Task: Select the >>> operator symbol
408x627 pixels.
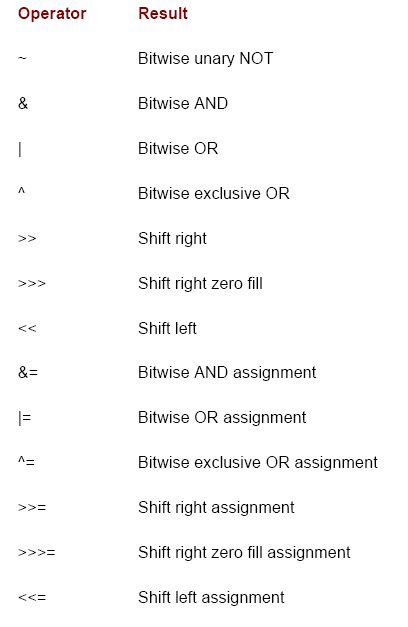Action: [x=32, y=284]
